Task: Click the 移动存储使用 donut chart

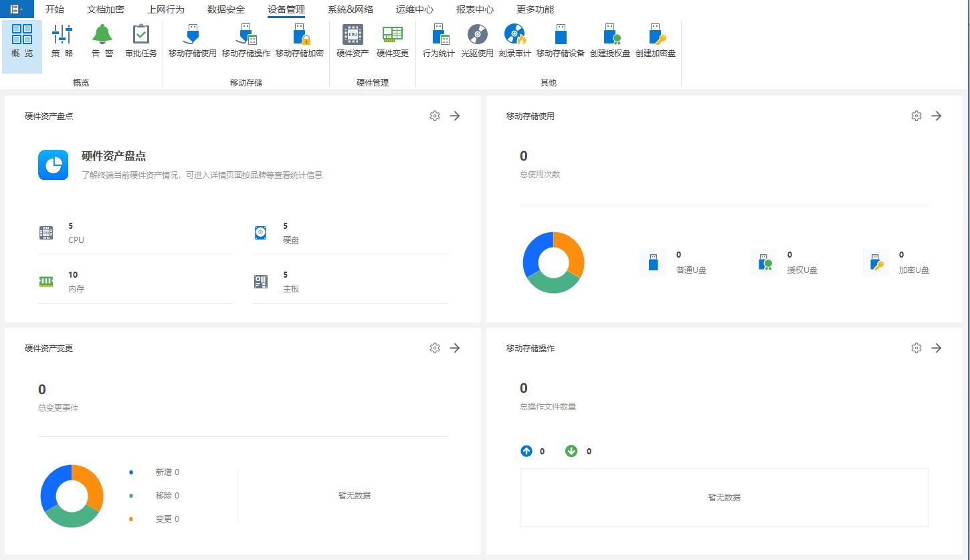Action: (x=553, y=262)
